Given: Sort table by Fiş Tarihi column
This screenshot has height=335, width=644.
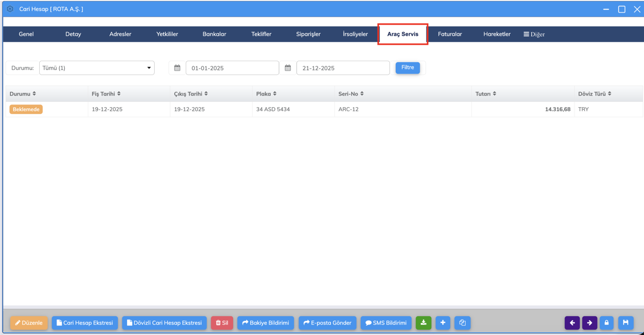Looking at the screenshot, I should coord(106,94).
